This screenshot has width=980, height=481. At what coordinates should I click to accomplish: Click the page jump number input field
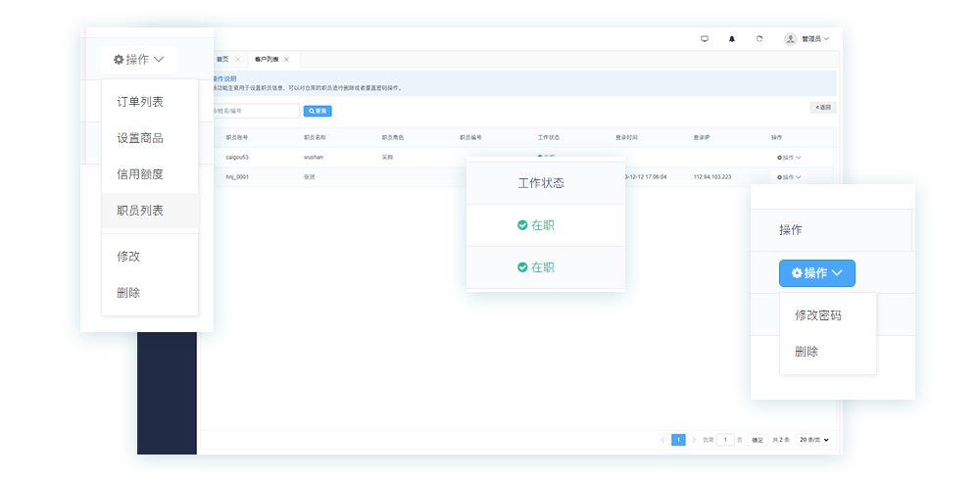(725, 440)
